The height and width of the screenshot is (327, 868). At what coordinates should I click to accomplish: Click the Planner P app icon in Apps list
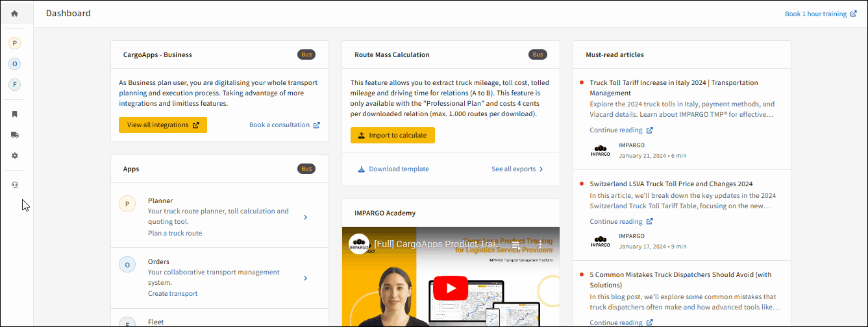coord(127,204)
